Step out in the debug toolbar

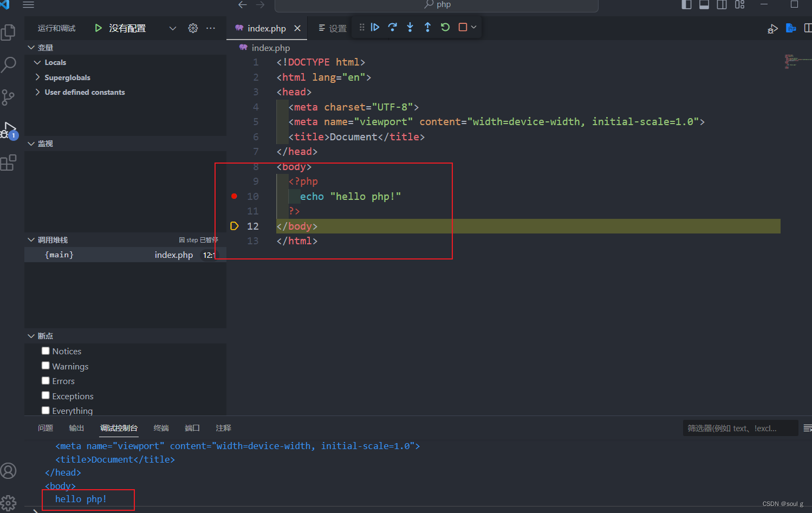pos(427,27)
